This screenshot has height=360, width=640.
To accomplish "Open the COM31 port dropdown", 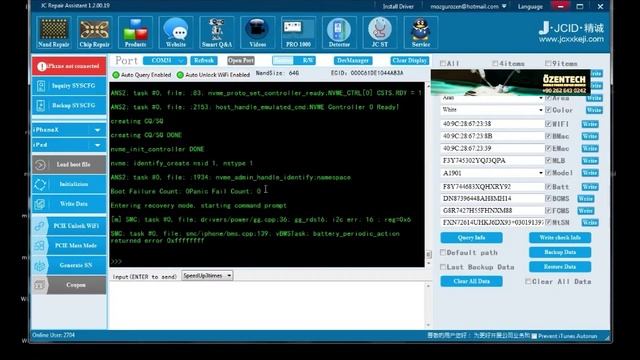I will pos(165,60).
